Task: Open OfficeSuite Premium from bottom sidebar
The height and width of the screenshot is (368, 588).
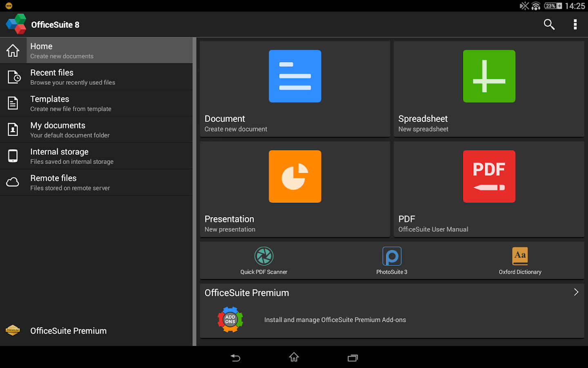Action: [68, 330]
